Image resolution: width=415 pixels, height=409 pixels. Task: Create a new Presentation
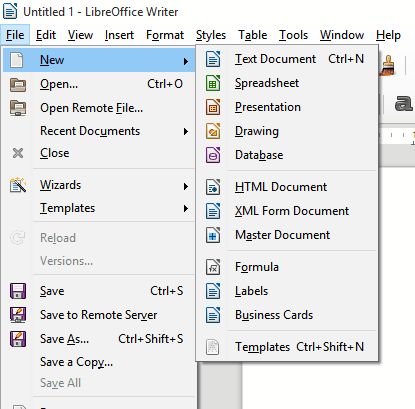pyautogui.click(x=287, y=107)
